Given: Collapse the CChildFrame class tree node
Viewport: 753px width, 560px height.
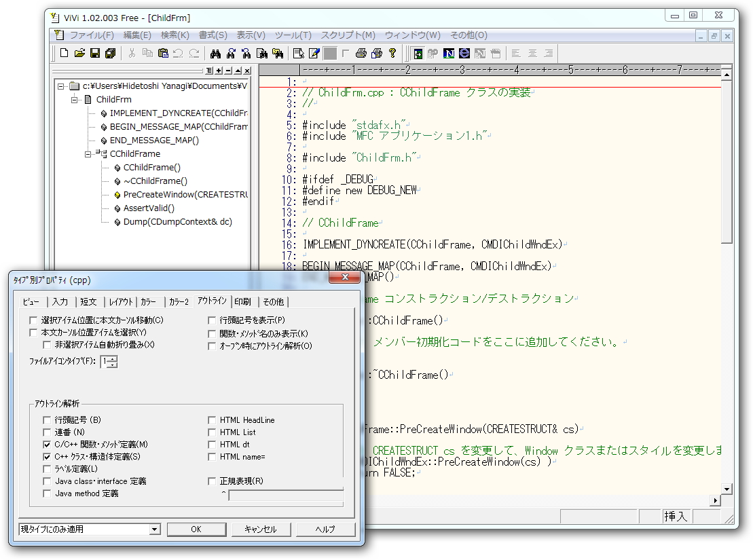Looking at the screenshot, I should point(88,154).
